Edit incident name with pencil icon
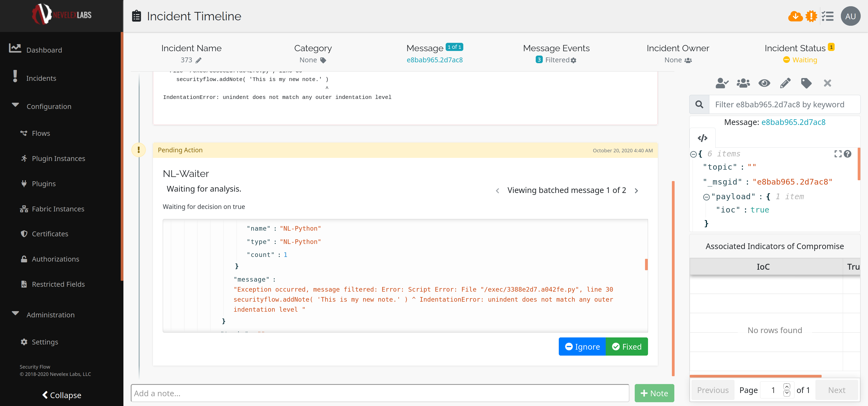Viewport: 868px width, 406px height. 199,60
